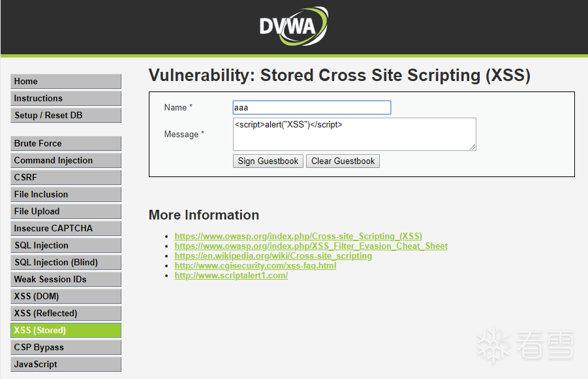This screenshot has height=379, width=588.
Task: Click inside the Message text area
Action: pyautogui.click(x=354, y=134)
